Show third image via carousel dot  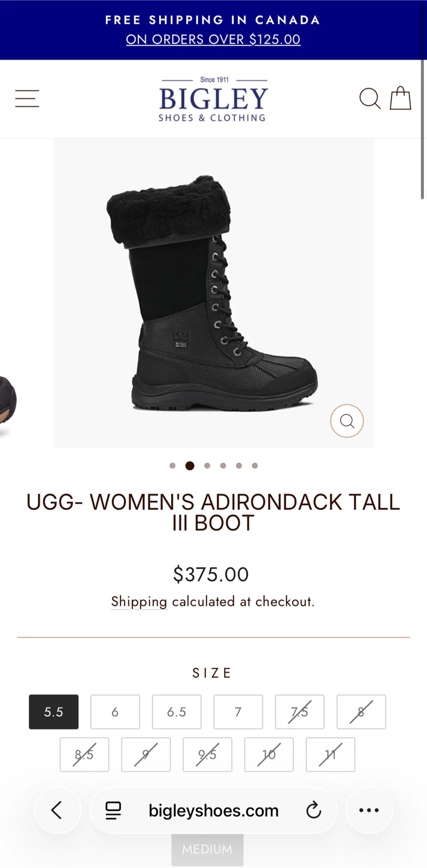(207, 465)
